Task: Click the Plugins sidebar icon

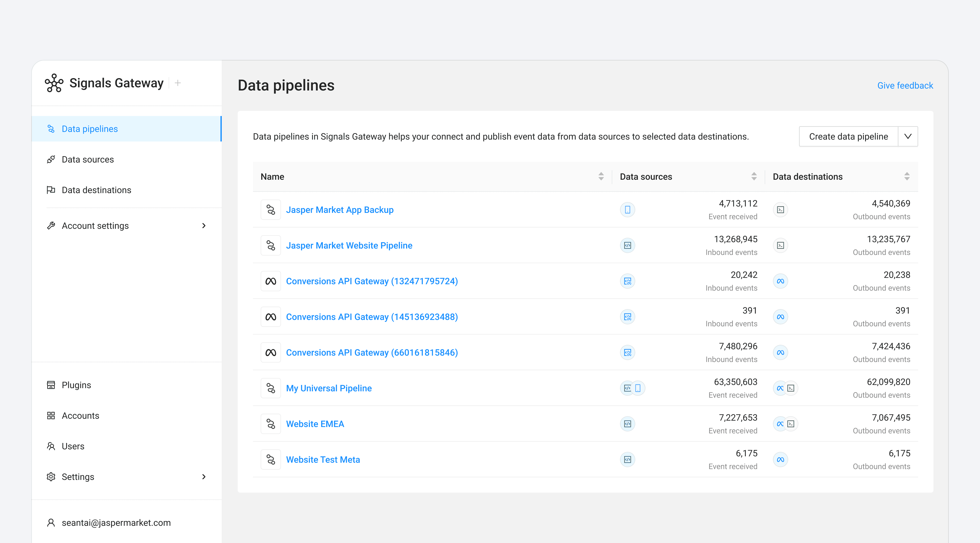Action: 51,385
